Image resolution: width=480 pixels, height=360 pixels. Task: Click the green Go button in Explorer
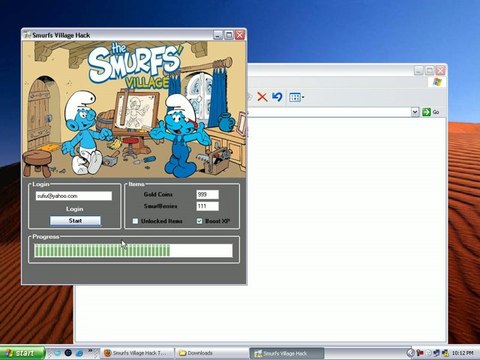click(x=431, y=112)
